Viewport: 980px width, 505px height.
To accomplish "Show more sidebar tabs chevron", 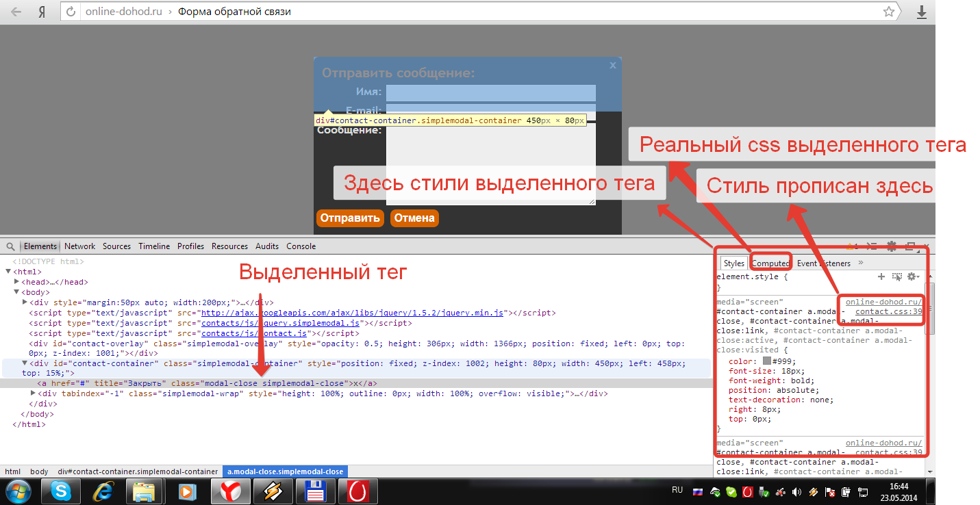I will 860,263.
